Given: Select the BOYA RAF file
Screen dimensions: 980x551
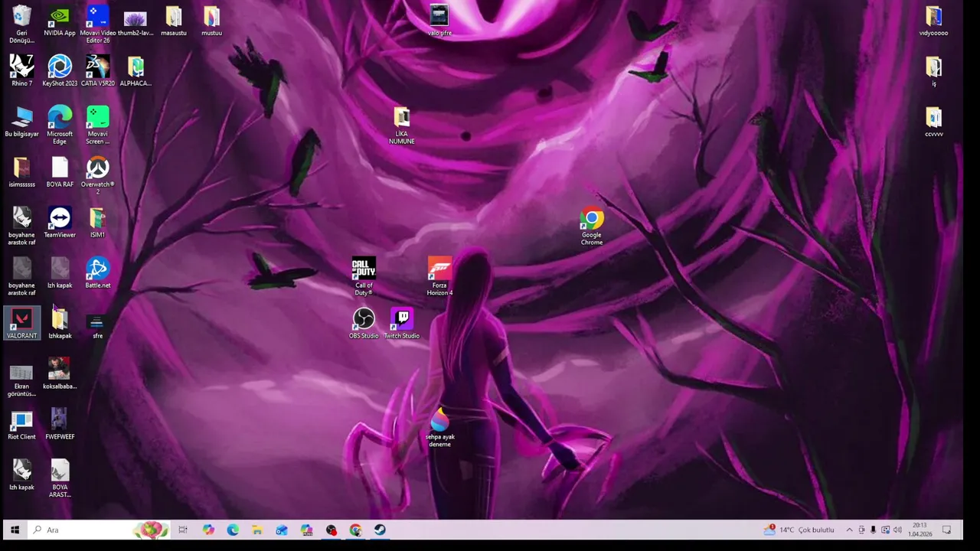Looking at the screenshot, I should pyautogui.click(x=60, y=172).
